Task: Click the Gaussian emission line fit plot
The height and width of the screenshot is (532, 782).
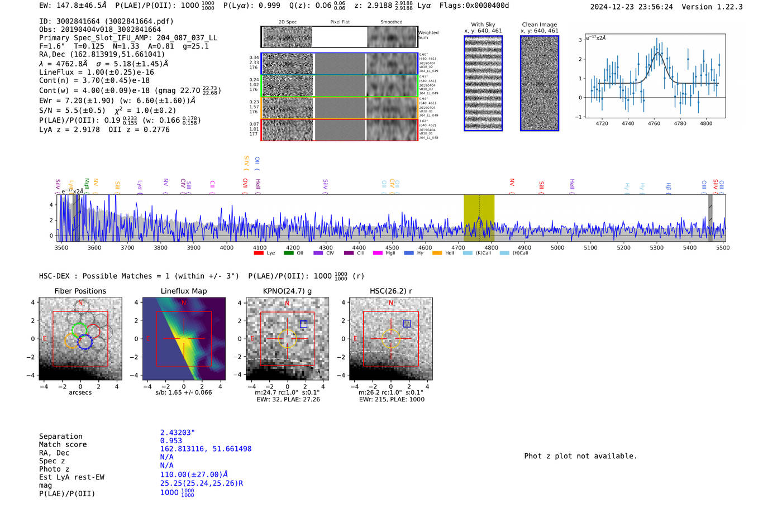Action: pyautogui.click(x=655, y=76)
